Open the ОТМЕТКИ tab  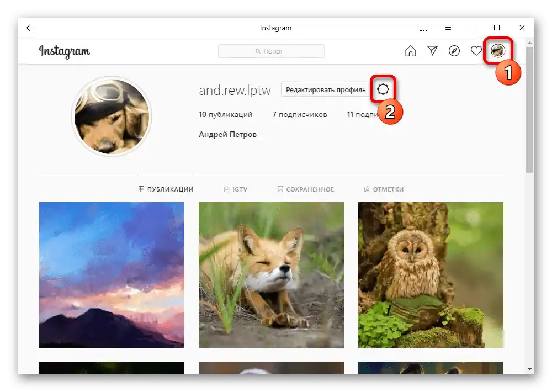[385, 189]
